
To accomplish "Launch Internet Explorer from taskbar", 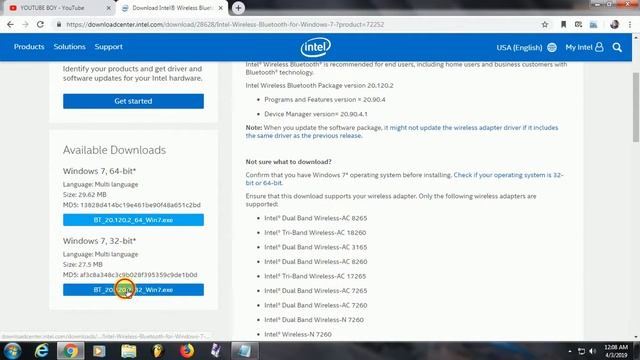I will click(41, 351).
